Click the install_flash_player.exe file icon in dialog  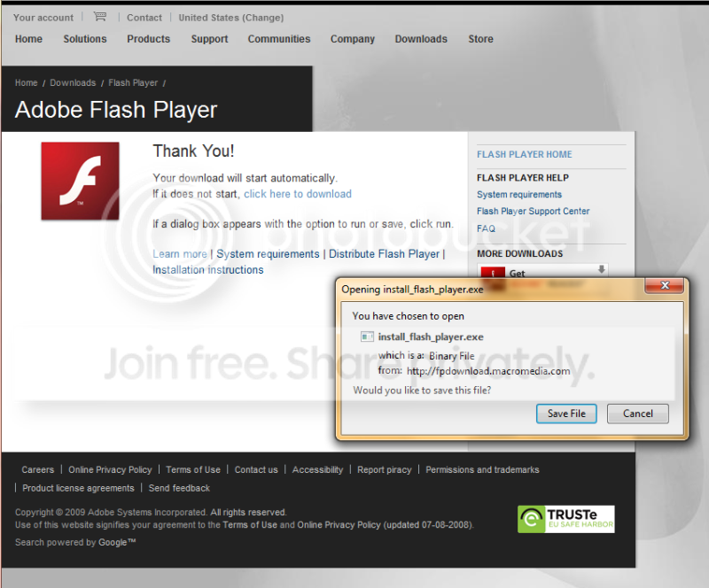click(367, 337)
